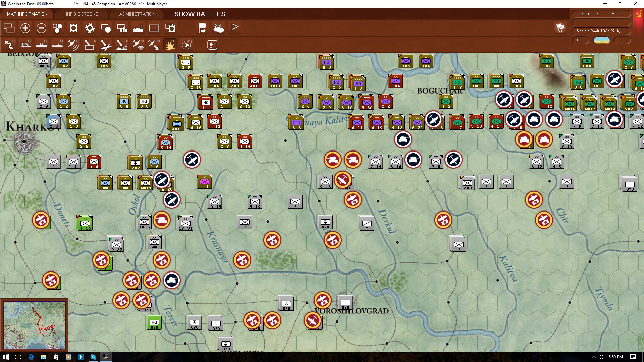
Task: Select the F9 air transport mode icon
Action: tap(138, 45)
